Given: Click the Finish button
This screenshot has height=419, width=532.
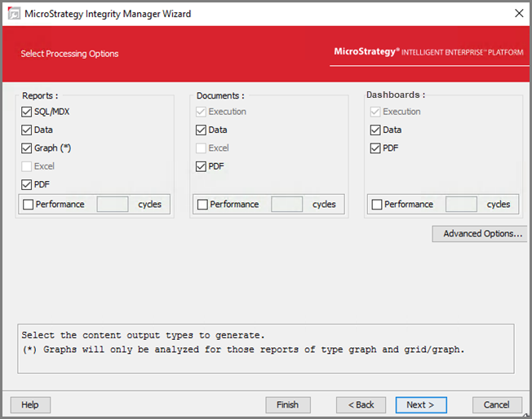Looking at the screenshot, I should point(287,404).
